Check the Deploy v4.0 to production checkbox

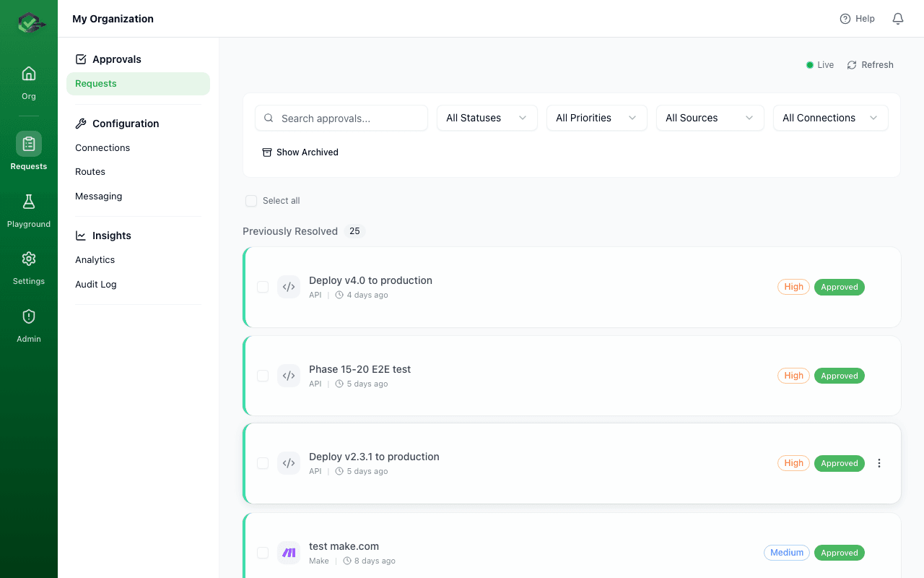pos(263,287)
